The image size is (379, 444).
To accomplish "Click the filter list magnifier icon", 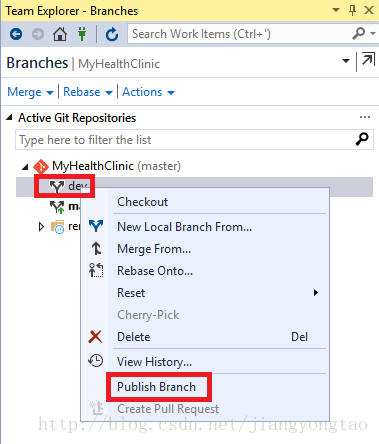I will (x=362, y=139).
